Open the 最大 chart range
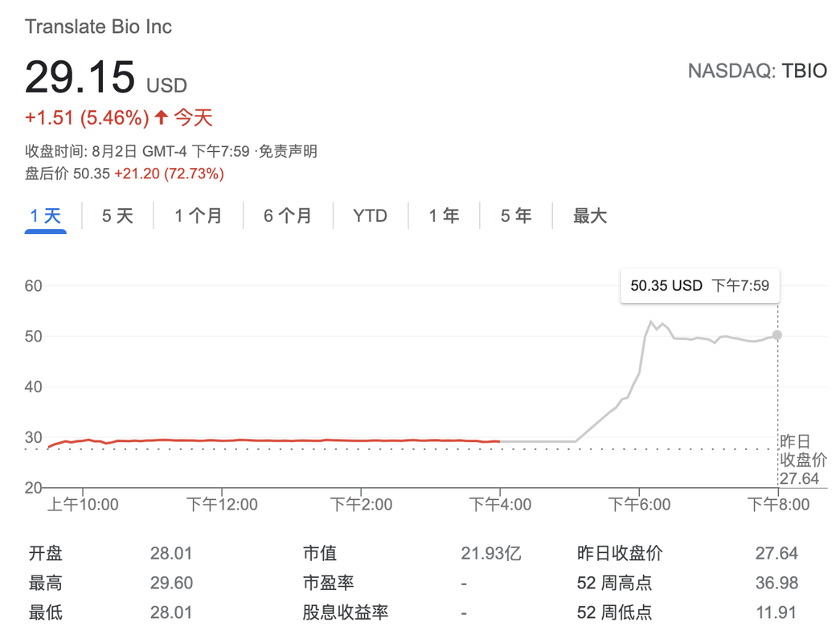Image resolution: width=840 pixels, height=643 pixels. point(590,216)
